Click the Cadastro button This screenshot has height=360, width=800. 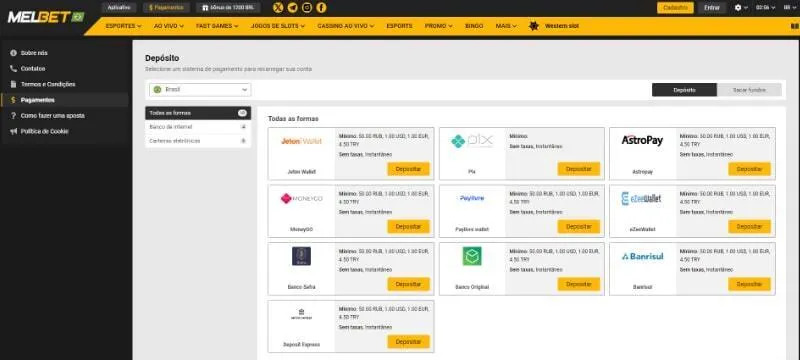point(675,8)
